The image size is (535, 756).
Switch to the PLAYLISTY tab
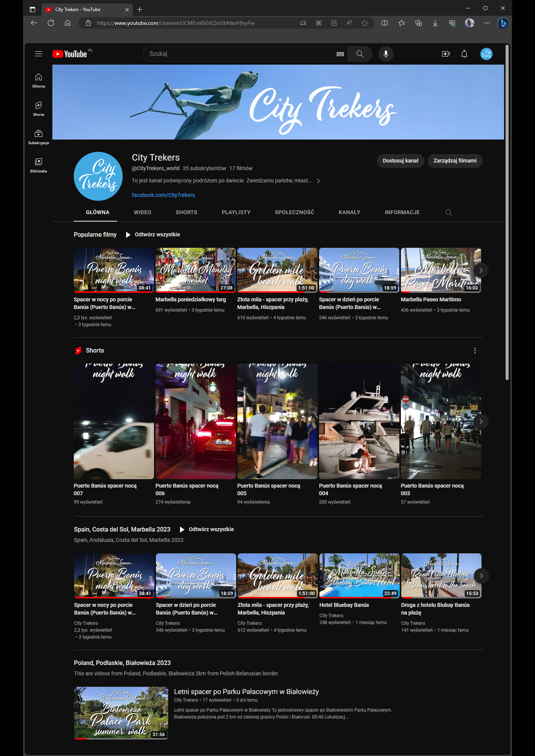236,212
